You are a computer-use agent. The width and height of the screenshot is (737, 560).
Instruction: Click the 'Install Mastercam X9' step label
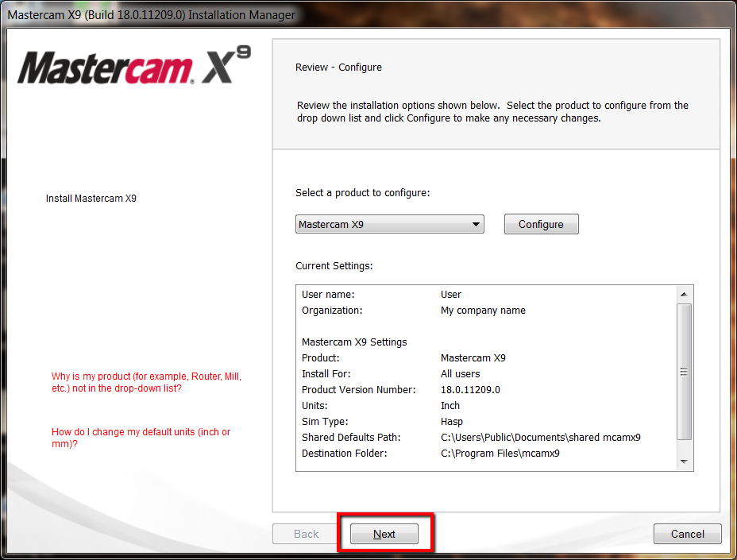[x=91, y=199]
